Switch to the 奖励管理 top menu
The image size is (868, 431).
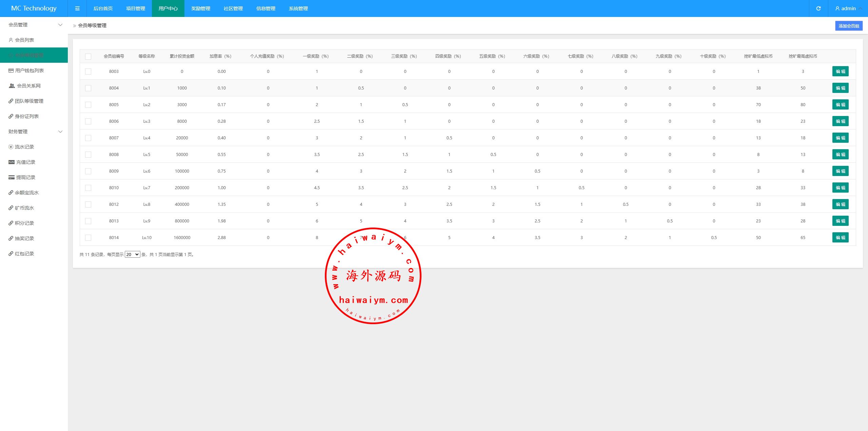click(x=201, y=8)
